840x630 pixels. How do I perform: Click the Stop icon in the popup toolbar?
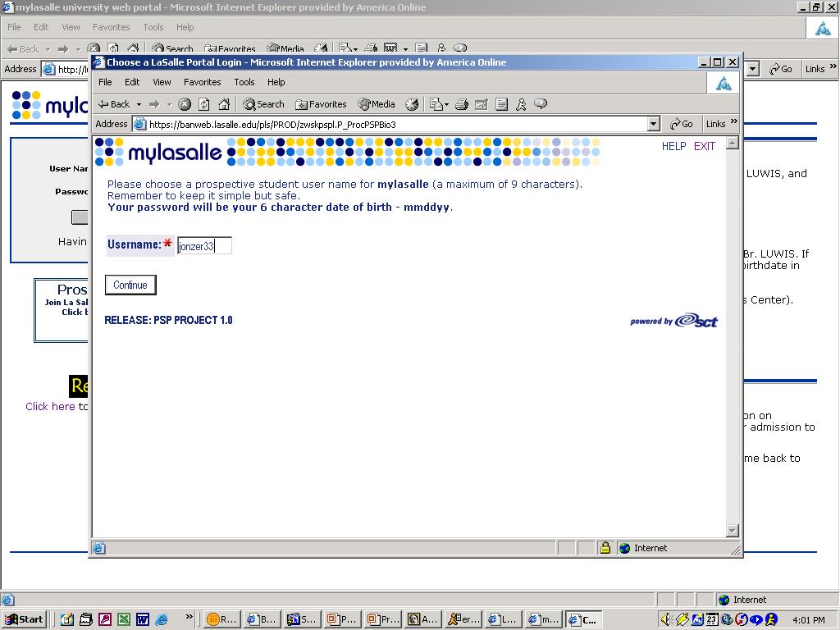[x=185, y=104]
